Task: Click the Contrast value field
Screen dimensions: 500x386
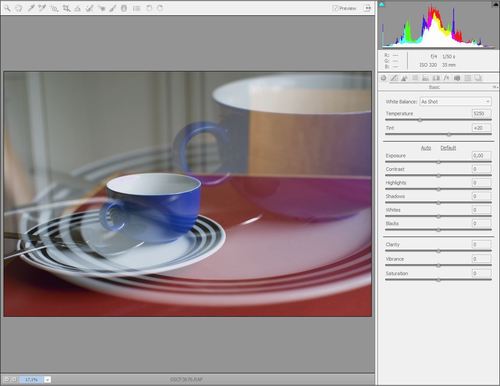Action: 482,169
